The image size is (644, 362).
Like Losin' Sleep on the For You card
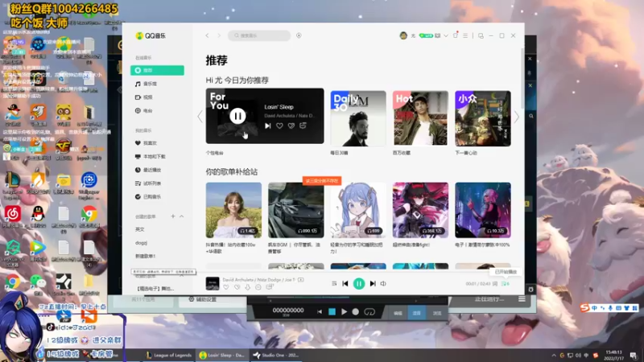coord(279,126)
